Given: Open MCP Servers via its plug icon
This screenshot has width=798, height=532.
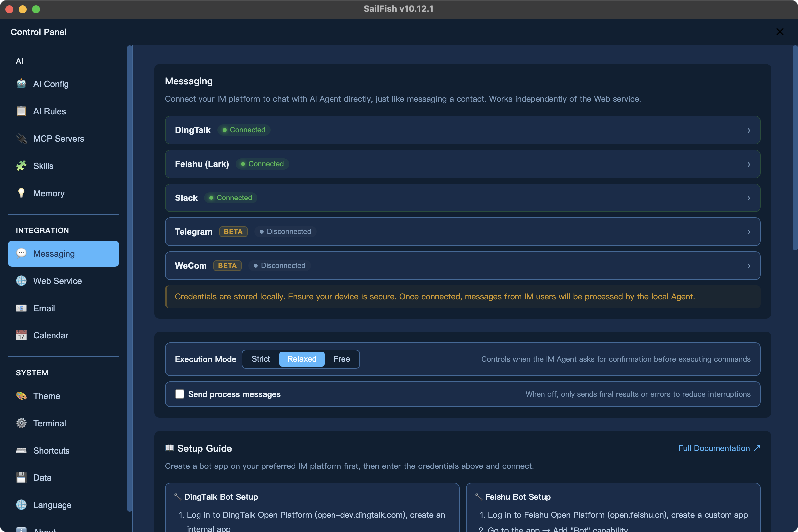Looking at the screenshot, I should [x=21, y=138].
